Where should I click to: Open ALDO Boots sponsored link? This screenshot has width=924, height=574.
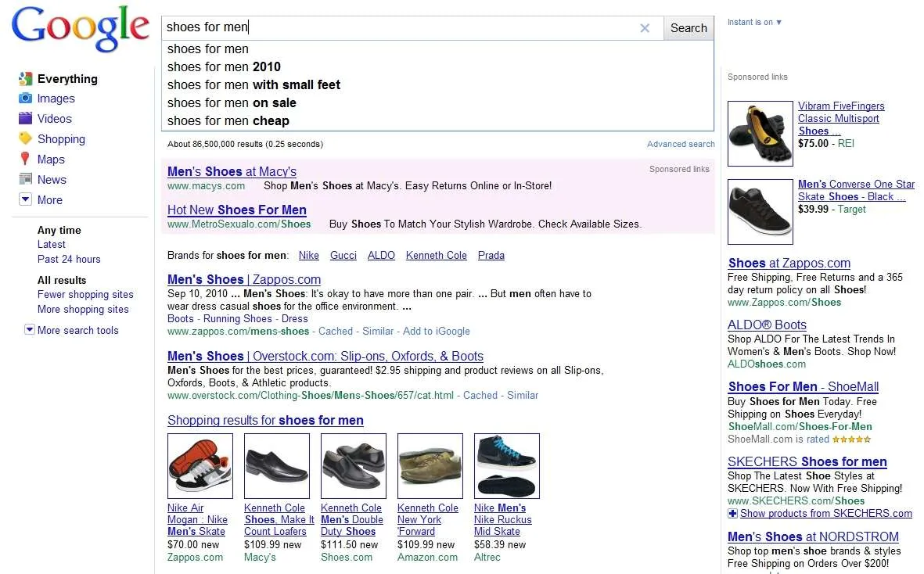click(x=767, y=325)
